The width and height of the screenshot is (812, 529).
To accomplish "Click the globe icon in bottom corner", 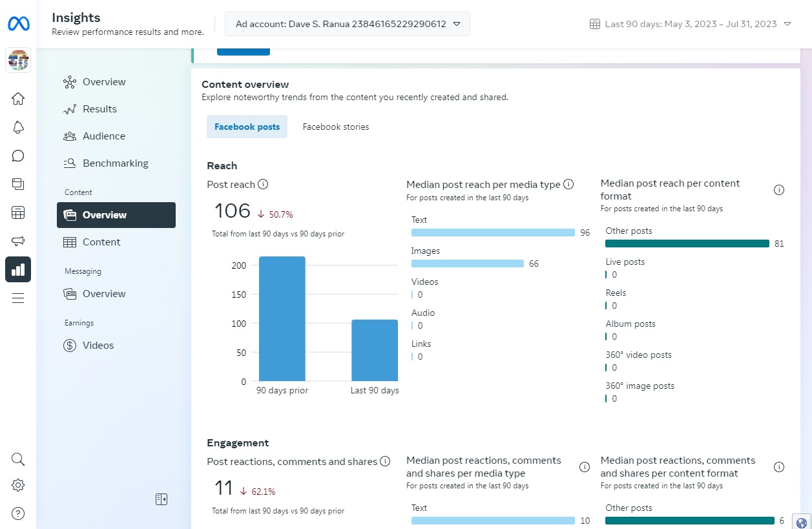I will [x=802, y=523].
